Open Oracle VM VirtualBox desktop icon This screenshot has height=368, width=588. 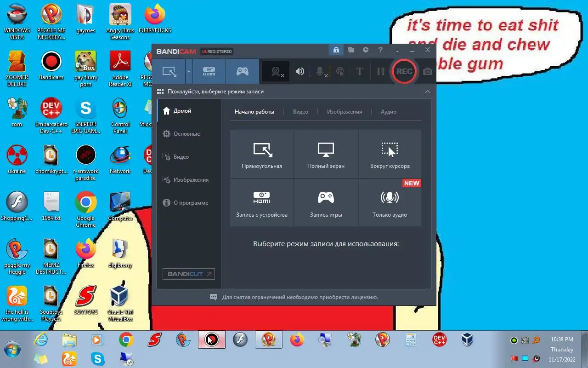pyautogui.click(x=120, y=303)
